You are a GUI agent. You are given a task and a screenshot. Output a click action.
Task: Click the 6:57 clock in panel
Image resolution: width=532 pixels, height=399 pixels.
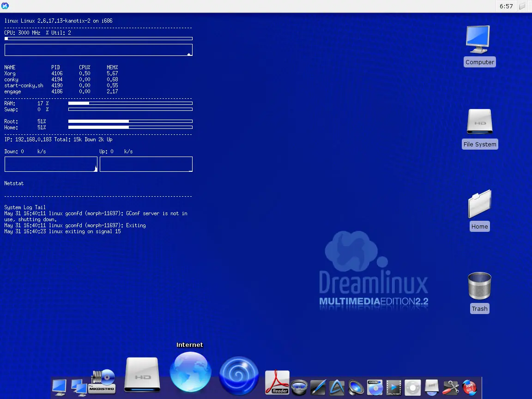coord(506,6)
